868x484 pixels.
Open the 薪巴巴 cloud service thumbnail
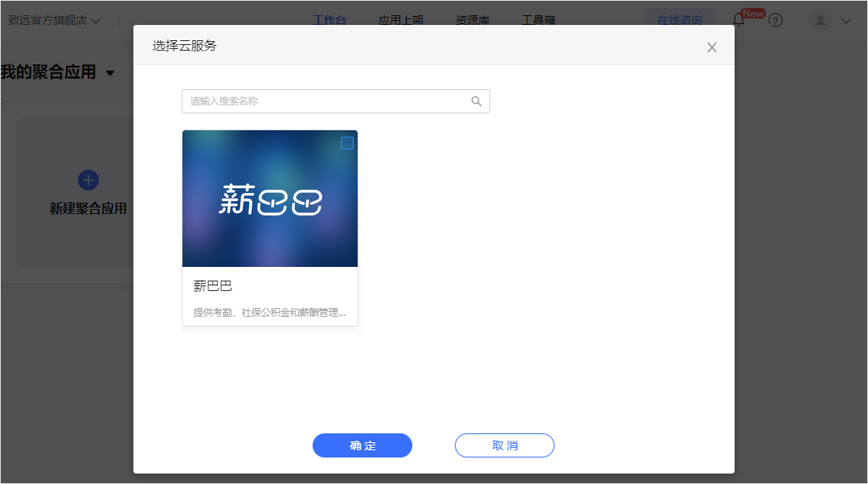tap(270, 199)
